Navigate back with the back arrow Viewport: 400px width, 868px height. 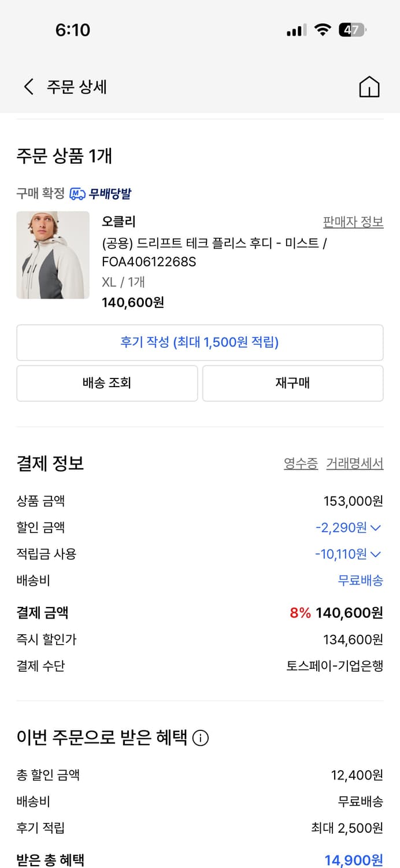[27, 84]
